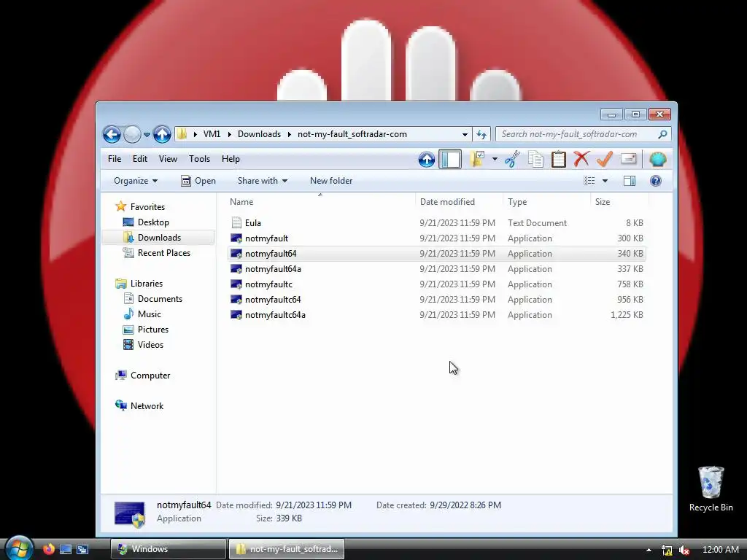Image resolution: width=747 pixels, height=560 pixels.
Task: Open the Organize dropdown
Action: click(x=136, y=181)
